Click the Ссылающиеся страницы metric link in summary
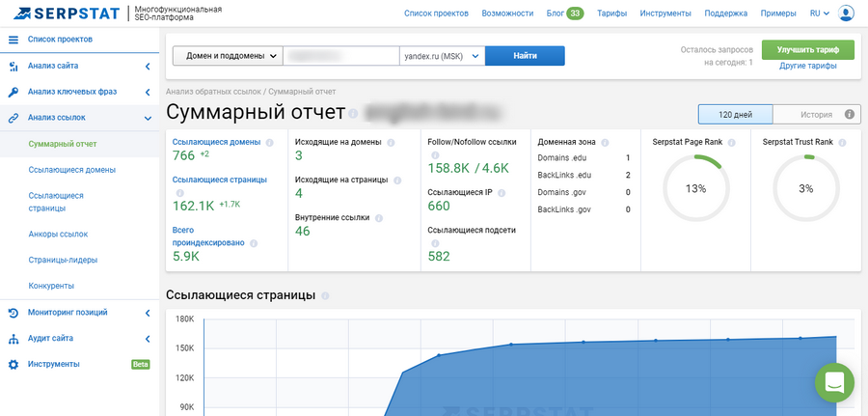This screenshot has width=868, height=416. [219, 180]
